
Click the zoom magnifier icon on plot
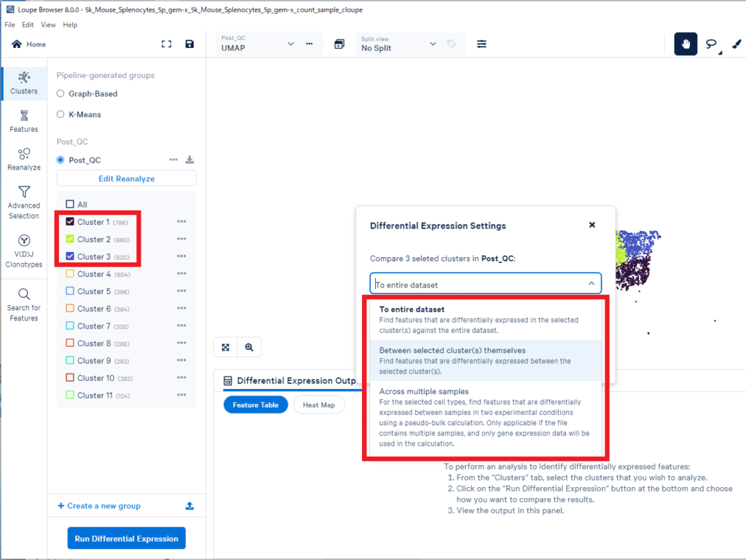pos(249,347)
